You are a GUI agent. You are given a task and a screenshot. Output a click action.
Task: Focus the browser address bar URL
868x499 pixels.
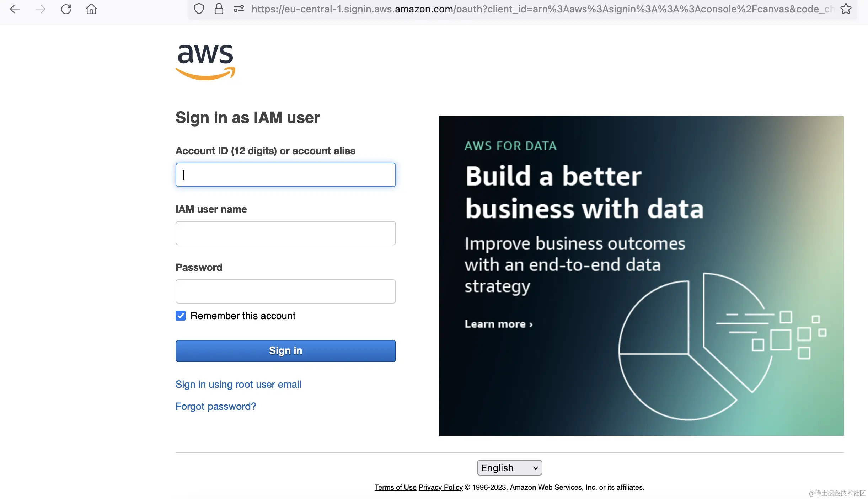coord(543,9)
